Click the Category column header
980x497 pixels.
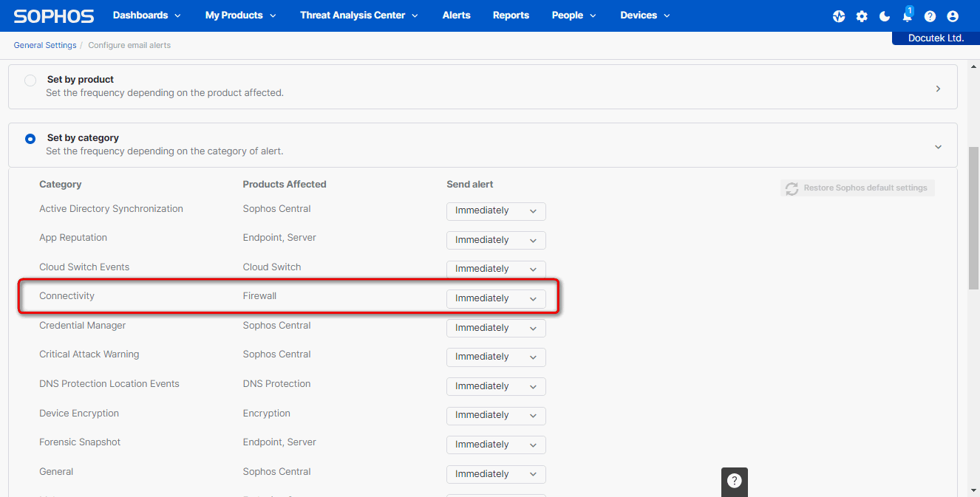61,185
